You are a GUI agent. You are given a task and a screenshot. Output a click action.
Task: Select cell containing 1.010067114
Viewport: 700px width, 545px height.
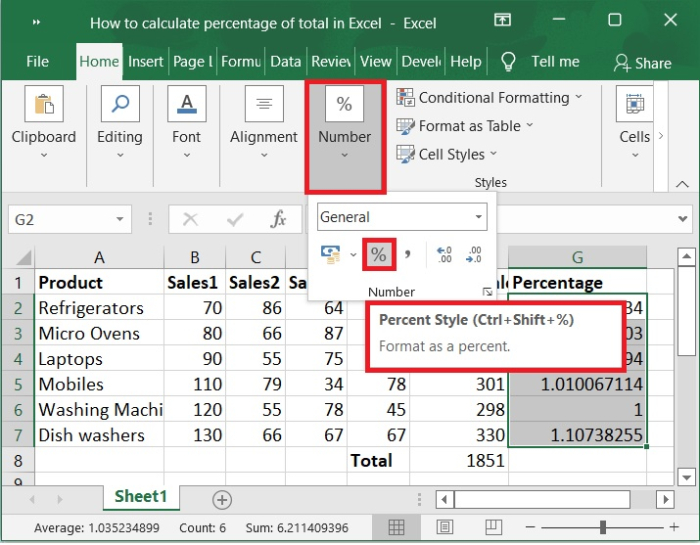pyautogui.click(x=577, y=384)
